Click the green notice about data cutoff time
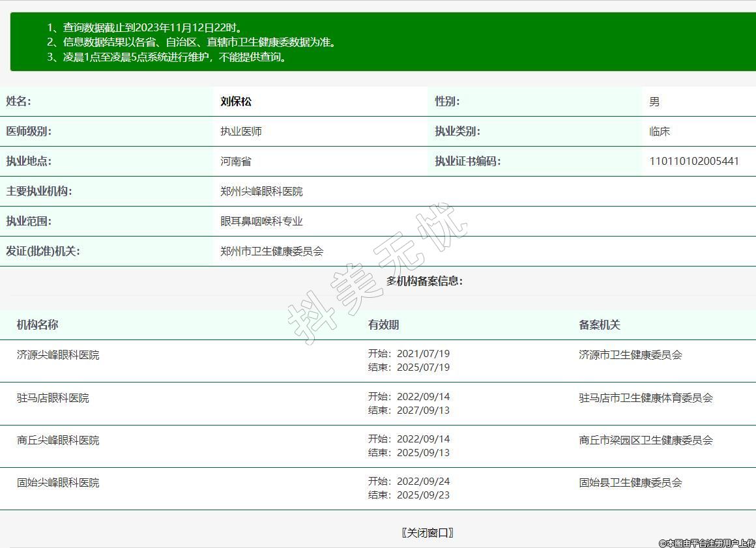756x548 pixels. (x=145, y=28)
